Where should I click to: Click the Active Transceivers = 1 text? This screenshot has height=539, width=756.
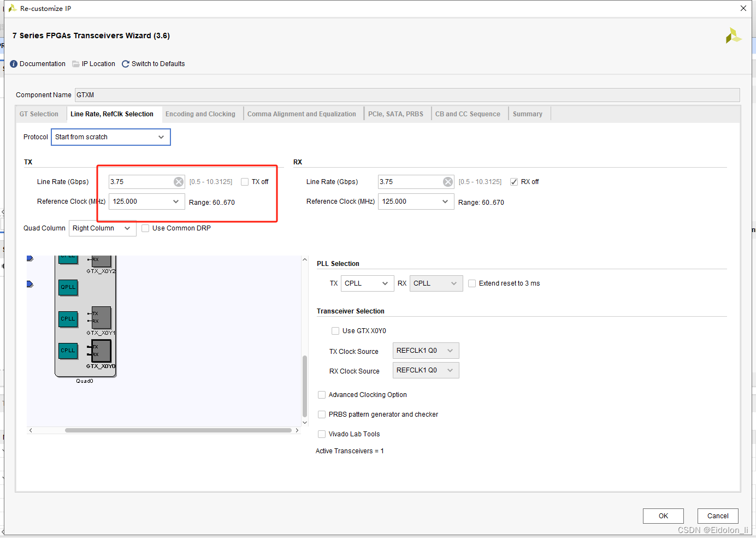pos(350,451)
